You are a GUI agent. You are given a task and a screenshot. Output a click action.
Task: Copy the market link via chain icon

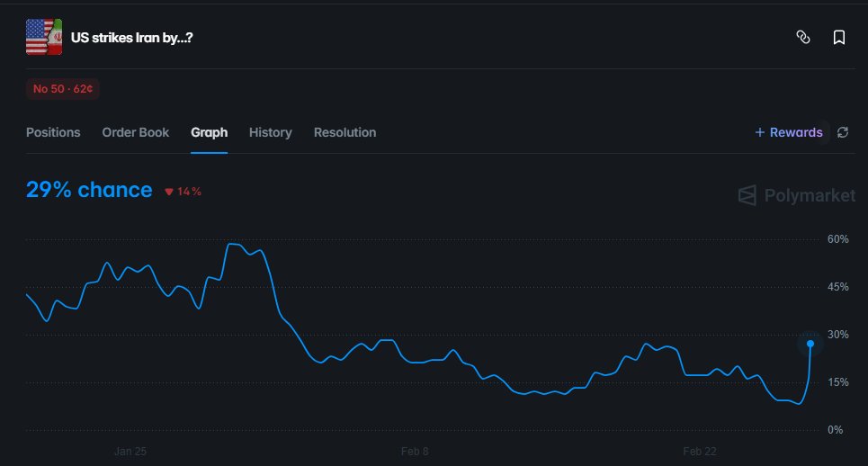[x=802, y=37]
